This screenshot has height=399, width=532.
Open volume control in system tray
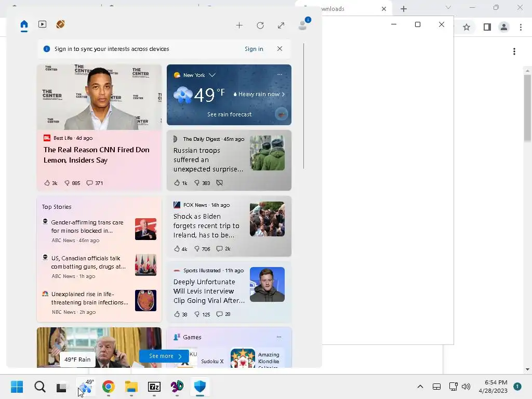(466, 387)
